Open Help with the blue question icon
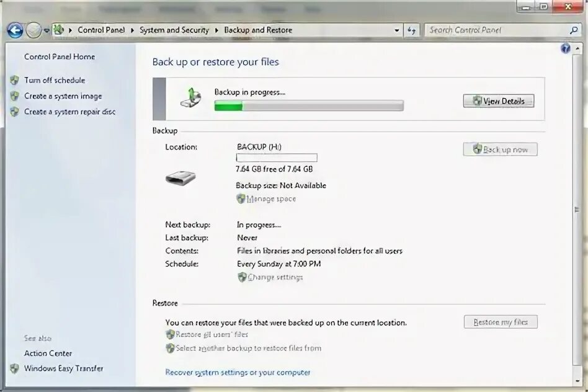 (566, 48)
